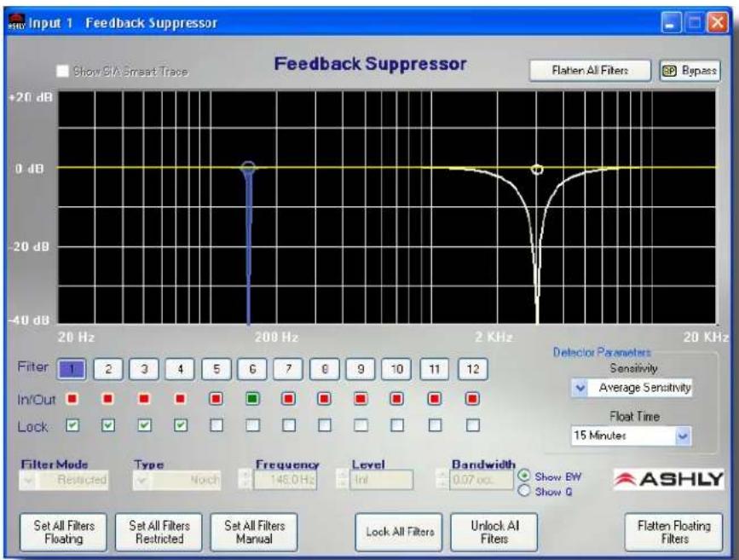Click Ashly icon in title bar
The image size is (739, 560).
(x=17, y=21)
